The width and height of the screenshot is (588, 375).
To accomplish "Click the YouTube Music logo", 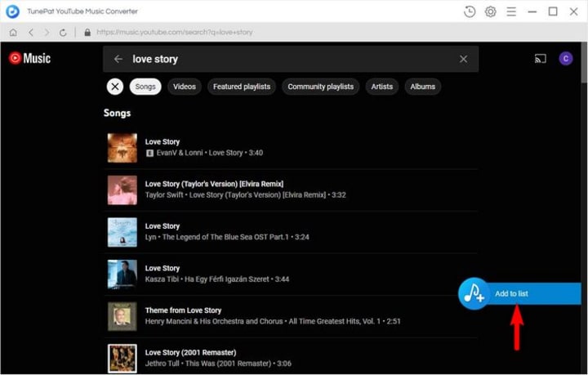I will pyautogui.click(x=29, y=58).
